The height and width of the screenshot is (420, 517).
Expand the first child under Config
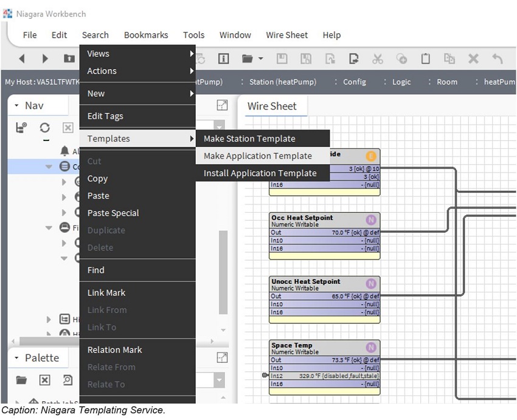pyautogui.click(x=64, y=182)
